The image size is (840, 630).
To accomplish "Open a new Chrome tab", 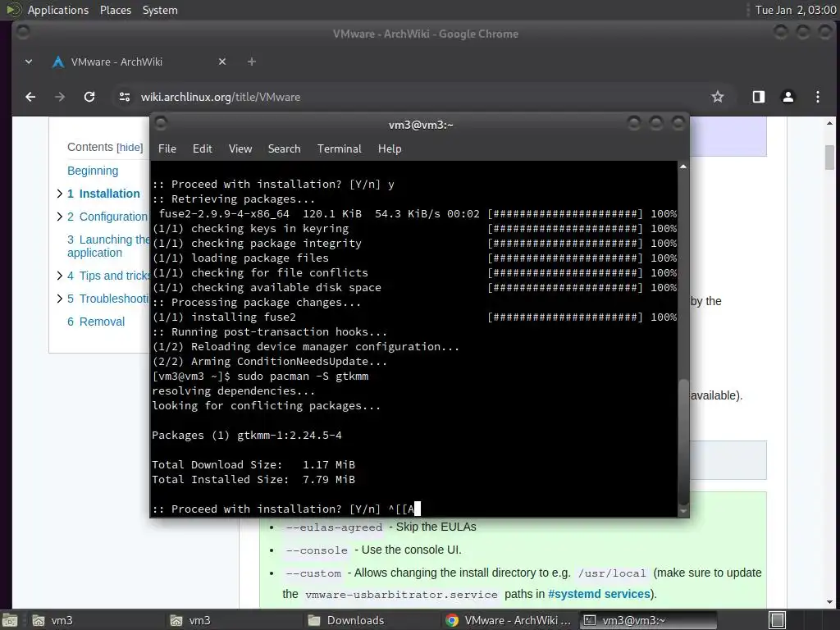I will tap(251, 62).
